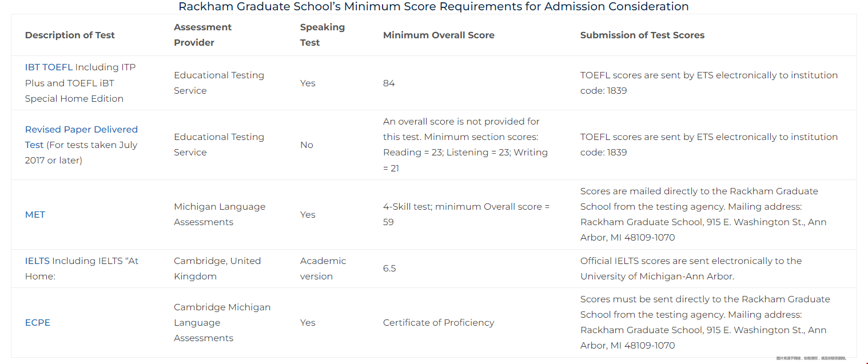This screenshot has height=364, width=868.
Task: Click the minimum score value 84
Action: coord(389,83)
